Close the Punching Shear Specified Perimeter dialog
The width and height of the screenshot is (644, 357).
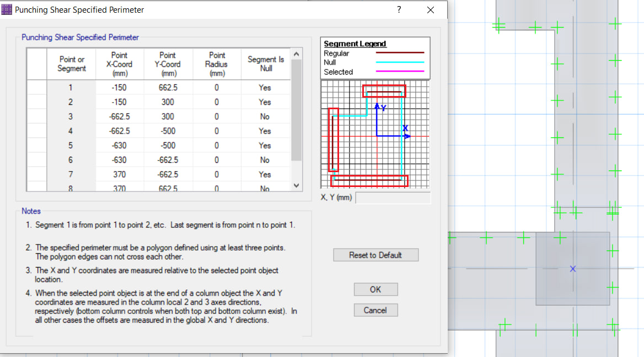click(431, 9)
